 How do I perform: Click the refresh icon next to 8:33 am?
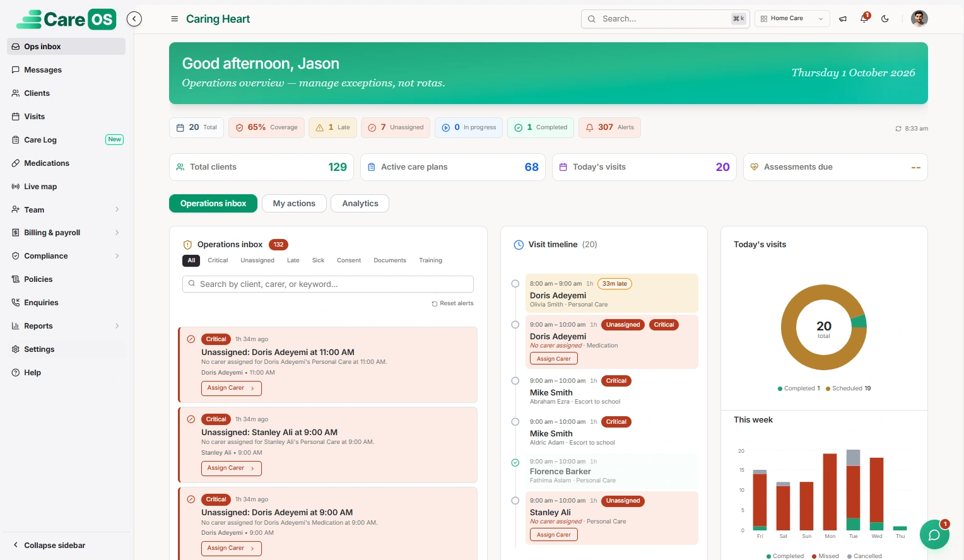(x=898, y=129)
